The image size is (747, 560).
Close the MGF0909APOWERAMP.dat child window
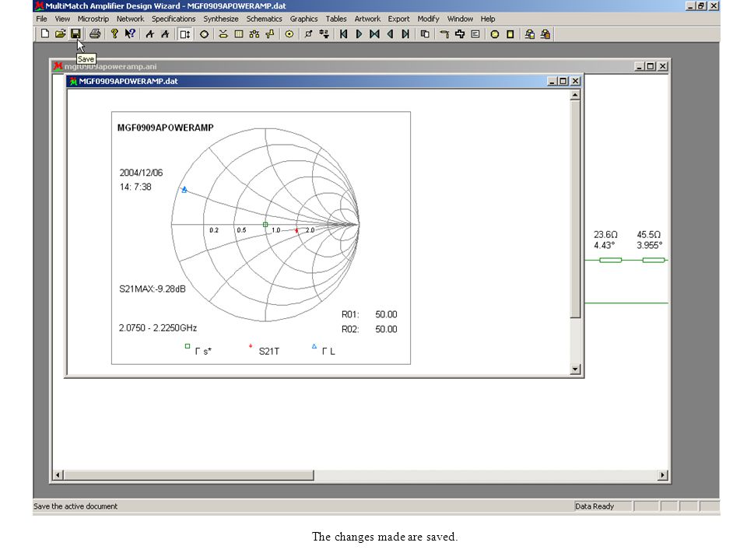click(576, 81)
